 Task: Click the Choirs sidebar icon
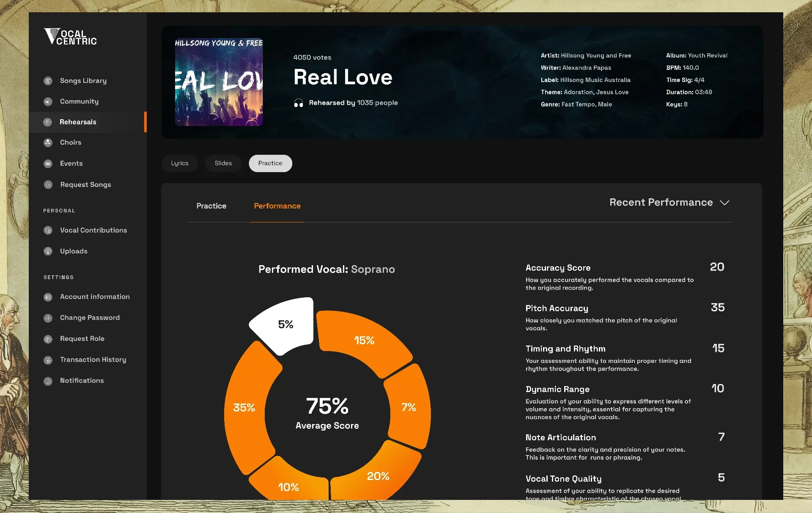tap(48, 143)
